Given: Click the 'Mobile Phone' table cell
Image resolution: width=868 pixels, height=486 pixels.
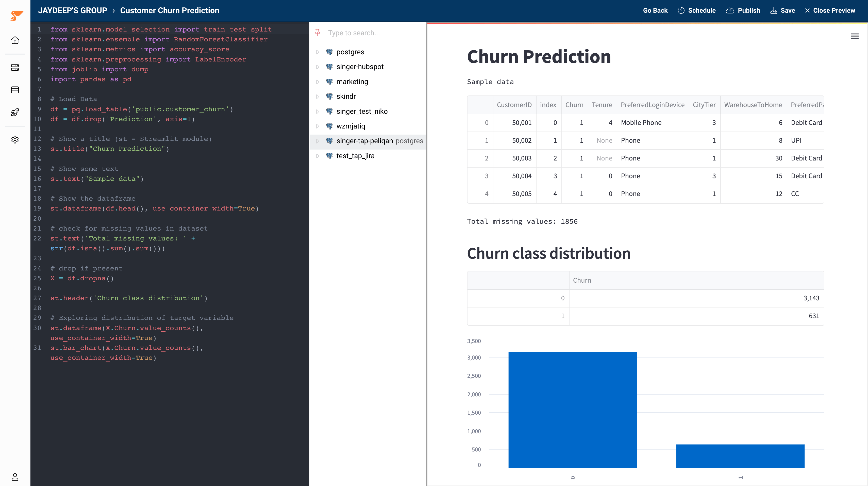Looking at the screenshot, I should pyautogui.click(x=653, y=123).
